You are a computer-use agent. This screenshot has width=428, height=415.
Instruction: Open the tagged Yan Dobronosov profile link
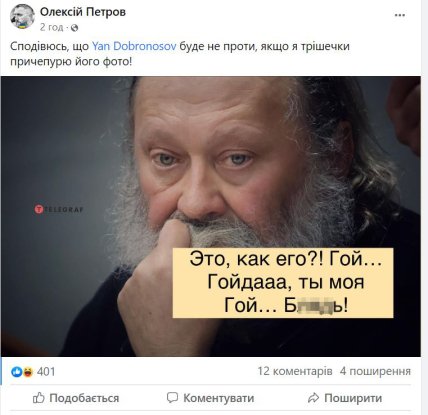134,46
